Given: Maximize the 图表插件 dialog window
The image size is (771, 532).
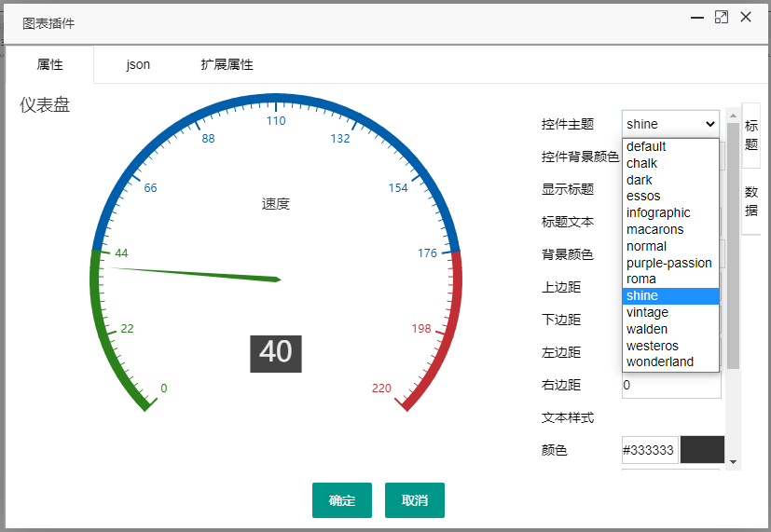Looking at the screenshot, I should [722, 17].
